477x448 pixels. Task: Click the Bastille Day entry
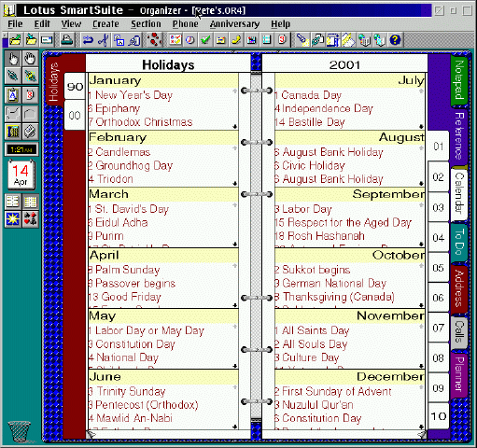pos(310,122)
